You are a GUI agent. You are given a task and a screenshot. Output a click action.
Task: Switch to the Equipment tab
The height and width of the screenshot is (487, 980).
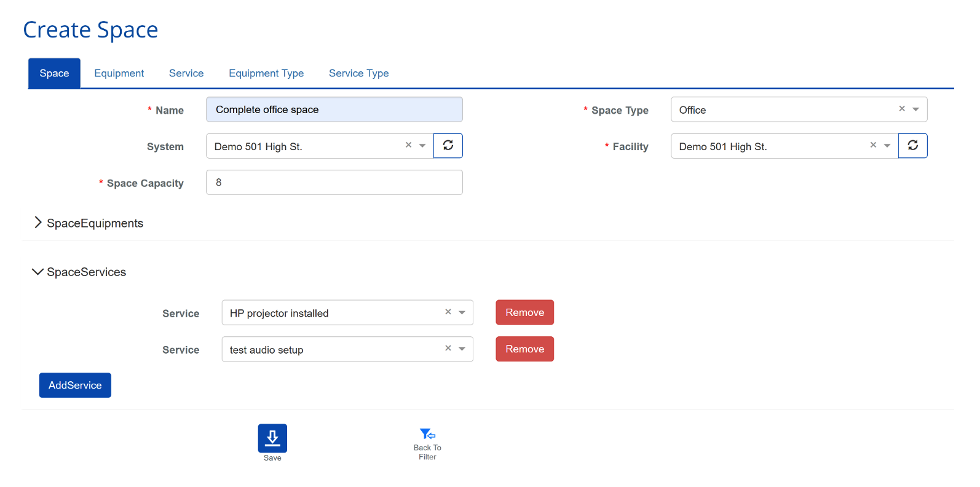[119, 73]
